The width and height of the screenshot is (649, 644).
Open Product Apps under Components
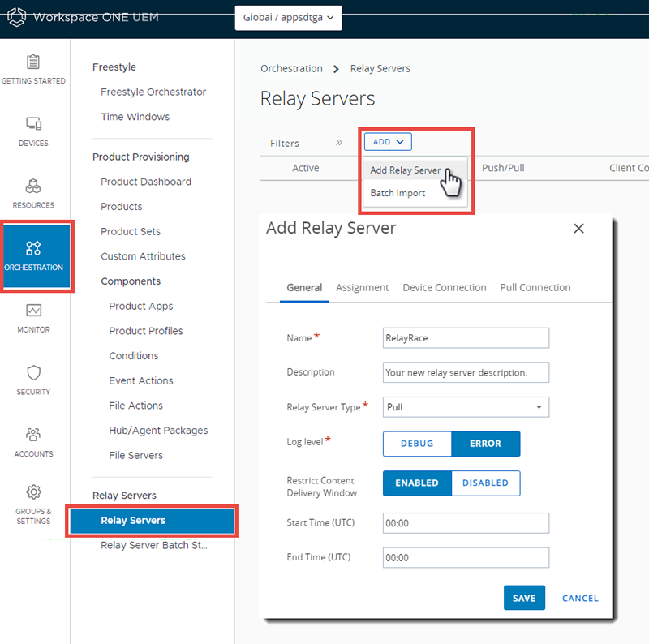140,306
